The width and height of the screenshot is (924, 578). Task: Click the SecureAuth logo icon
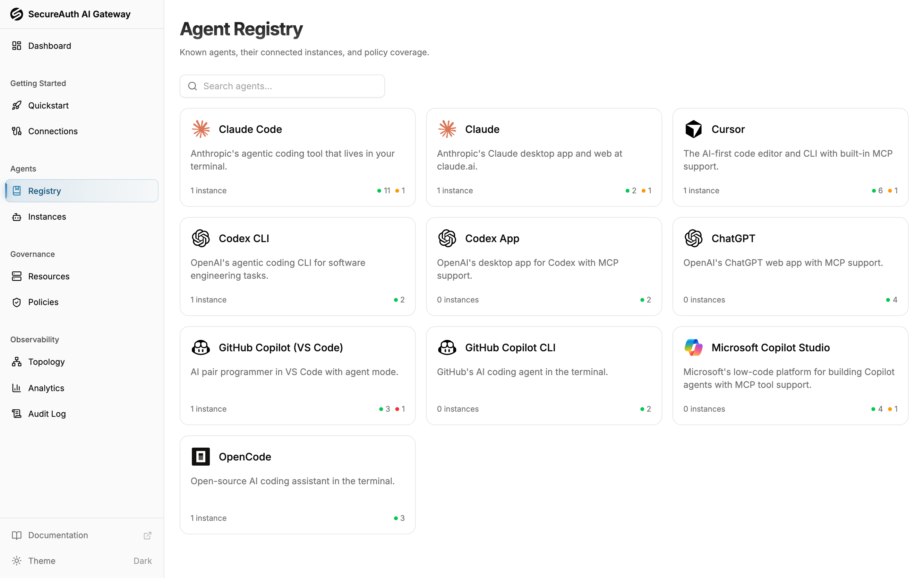click(16, 14)
